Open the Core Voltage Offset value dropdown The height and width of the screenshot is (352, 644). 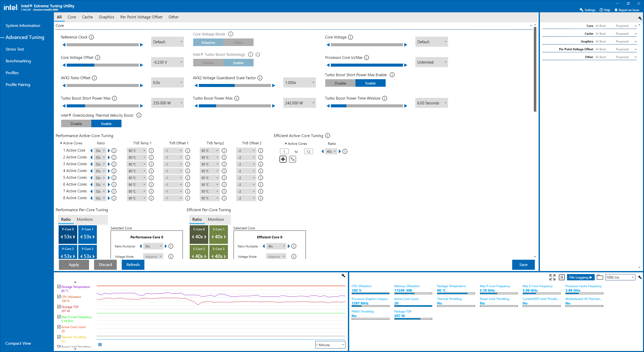[x=167, y=62]
